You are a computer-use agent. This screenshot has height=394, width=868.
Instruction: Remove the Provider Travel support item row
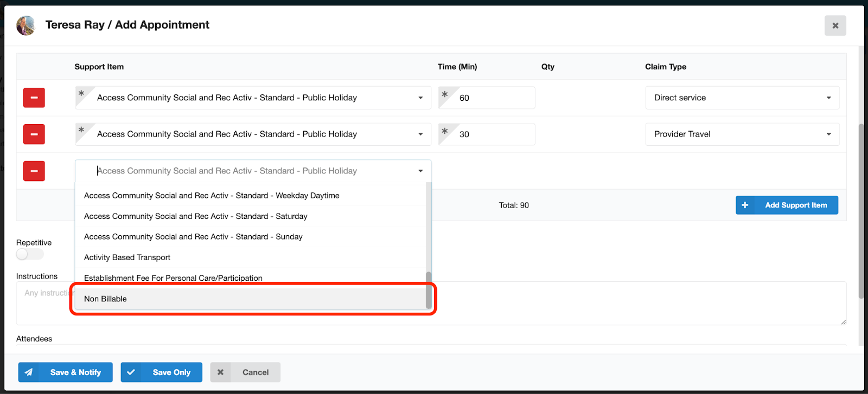[34, 134]
